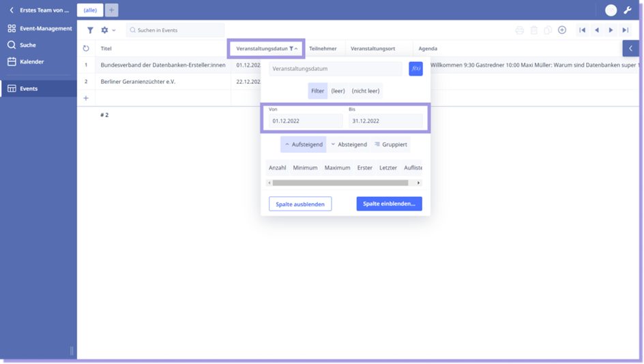Collapse the right side panel chevron
Image resolution: width=644 pixels, height=364 pixels.
tap(631, 48)
